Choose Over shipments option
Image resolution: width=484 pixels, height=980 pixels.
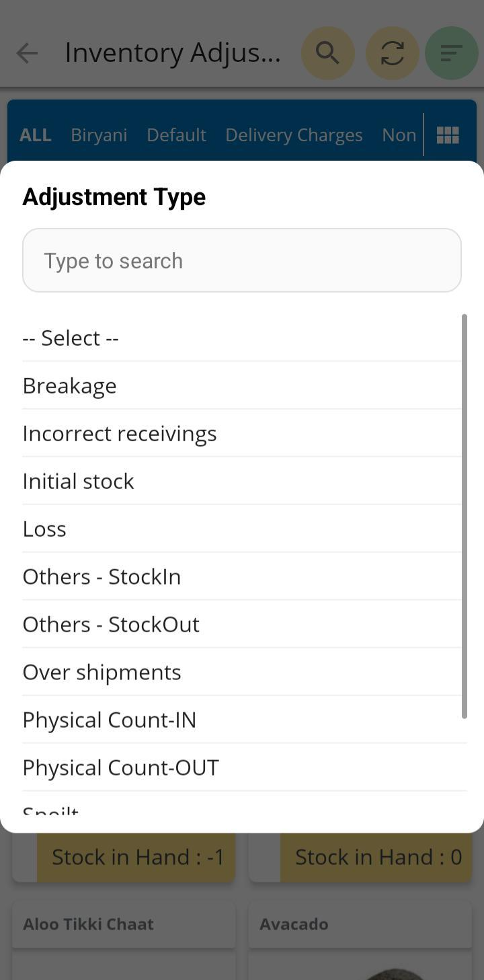102,673
